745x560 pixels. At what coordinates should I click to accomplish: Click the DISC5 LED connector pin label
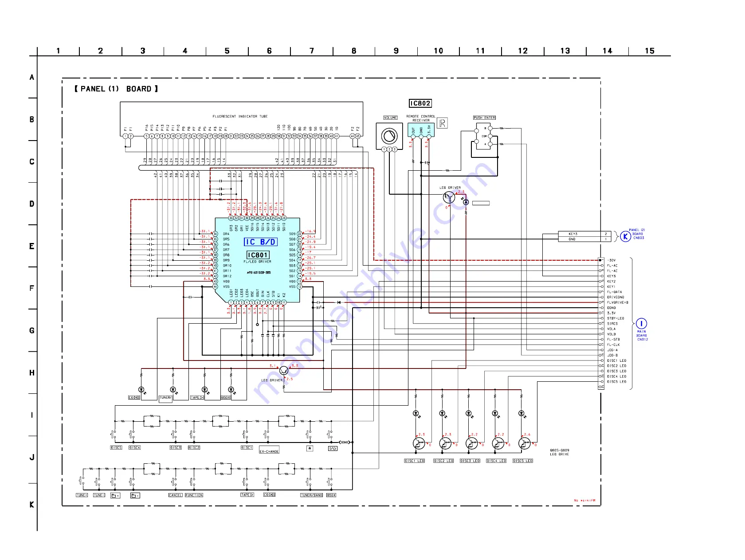tap(617, 382)
